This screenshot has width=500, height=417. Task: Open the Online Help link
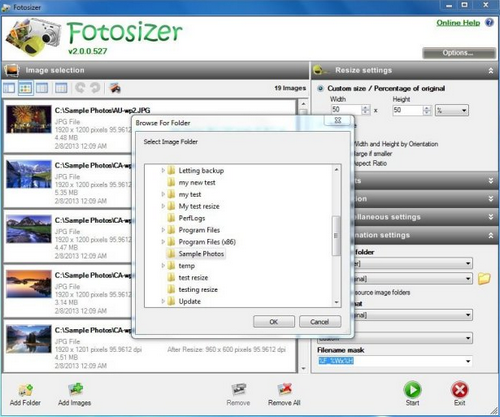pos(458,23)
